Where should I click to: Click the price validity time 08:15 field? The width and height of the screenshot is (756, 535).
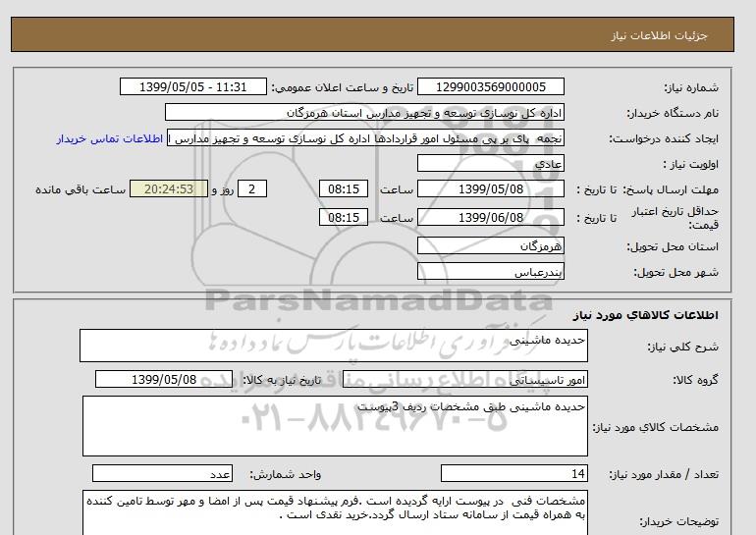point(344,217)
